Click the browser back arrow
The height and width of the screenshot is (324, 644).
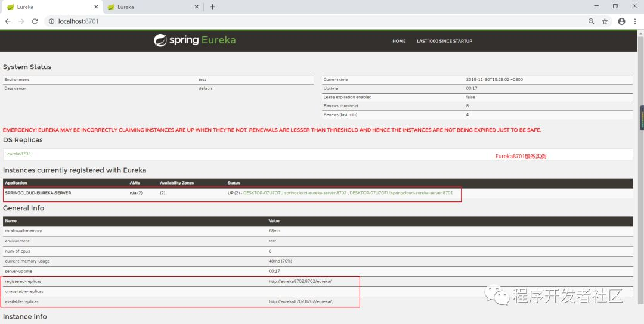pyautogui.click(x=8, y=21)
